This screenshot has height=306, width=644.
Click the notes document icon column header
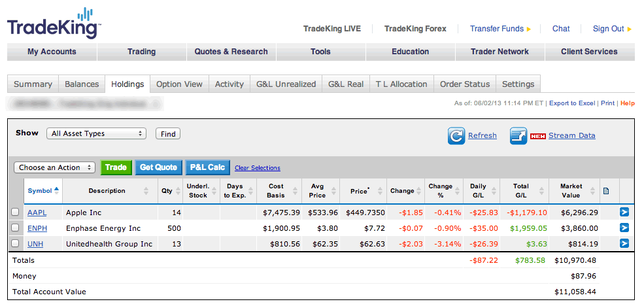coord(606,190)
